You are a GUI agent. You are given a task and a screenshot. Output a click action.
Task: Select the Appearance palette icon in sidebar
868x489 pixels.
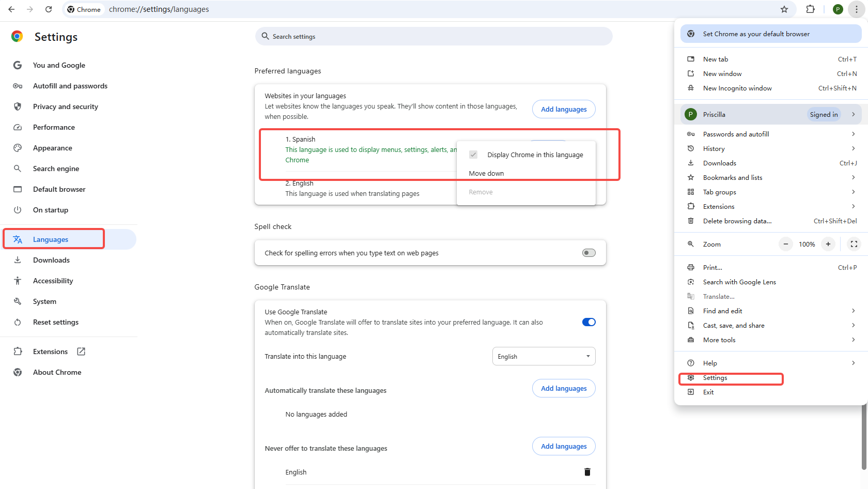pyautogui.click(x=18, y=148)
